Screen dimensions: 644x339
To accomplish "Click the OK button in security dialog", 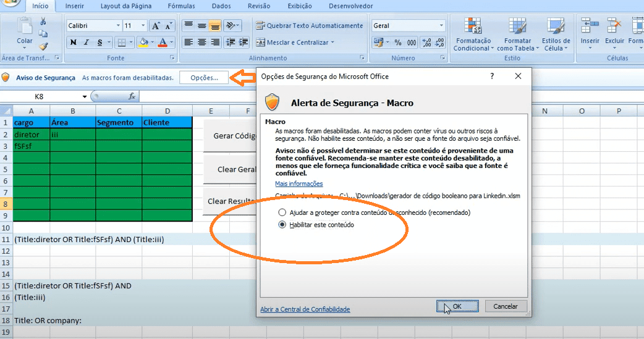I will (x=457, y=306).
